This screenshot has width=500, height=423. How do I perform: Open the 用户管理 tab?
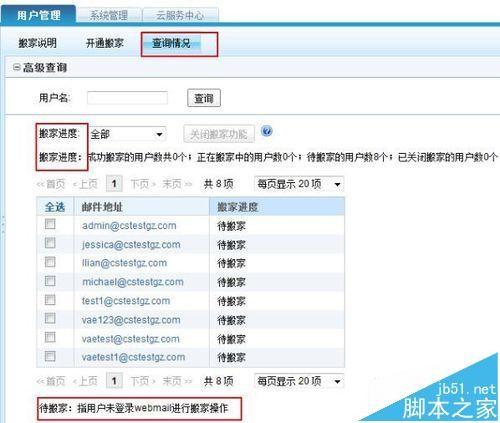(39, 15)
